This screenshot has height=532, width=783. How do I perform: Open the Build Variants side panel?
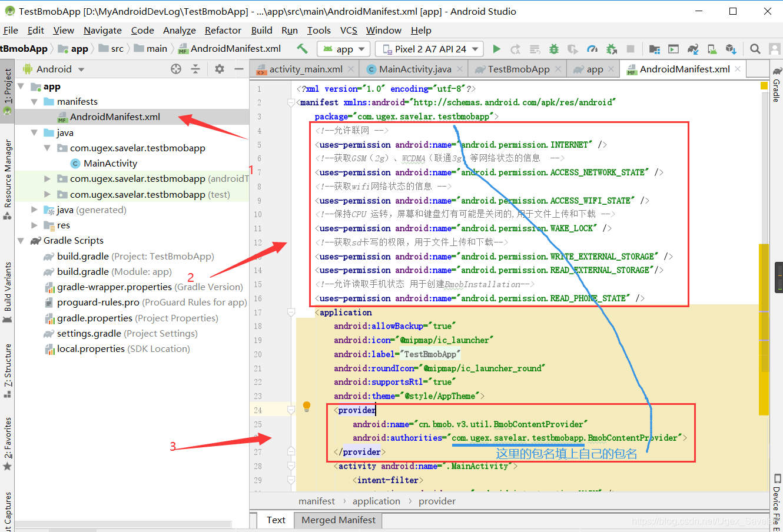click(x=8, y=292)
